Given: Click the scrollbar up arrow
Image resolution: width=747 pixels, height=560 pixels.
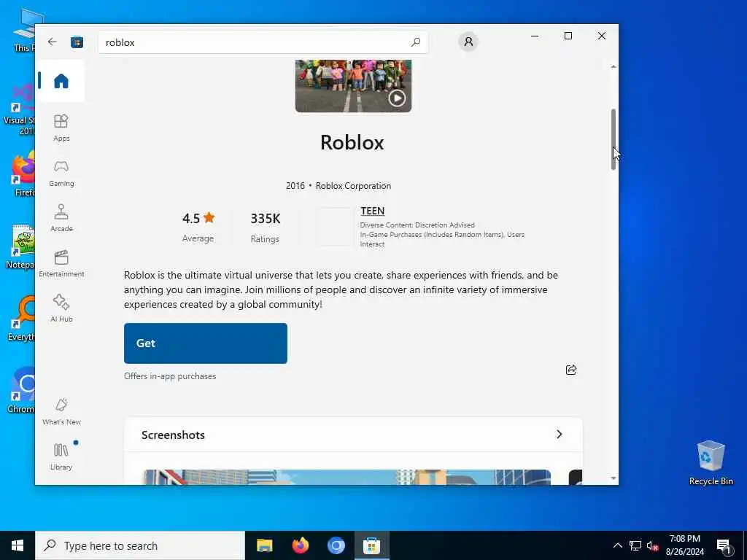Looking at the screenshot, I should tap(613, 66).
